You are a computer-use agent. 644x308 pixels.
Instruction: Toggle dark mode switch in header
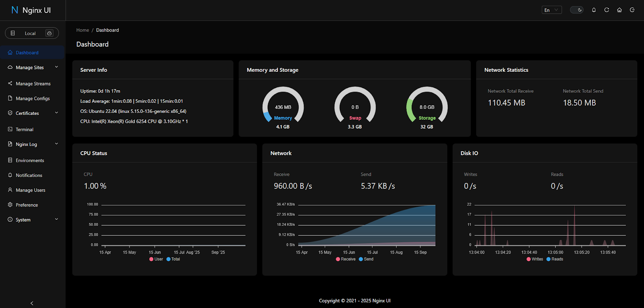pos(577,10)
